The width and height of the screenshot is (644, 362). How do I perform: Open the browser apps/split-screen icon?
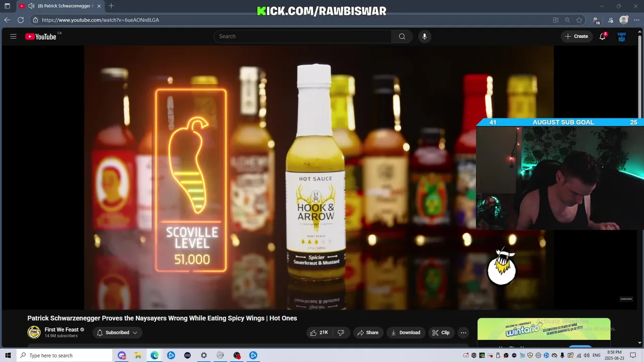[x=555, y=20]
